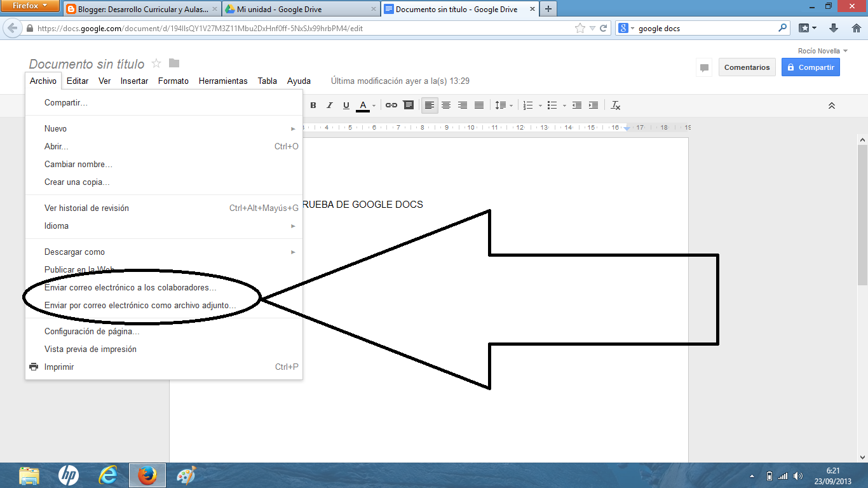Open the text color picker
The height and width of the screenshot is (488, 868).
365,105
